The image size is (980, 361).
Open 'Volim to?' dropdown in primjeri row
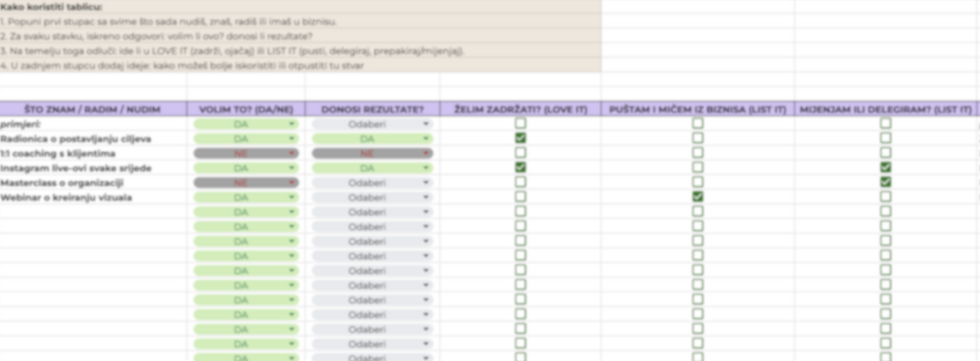(246, 124)
